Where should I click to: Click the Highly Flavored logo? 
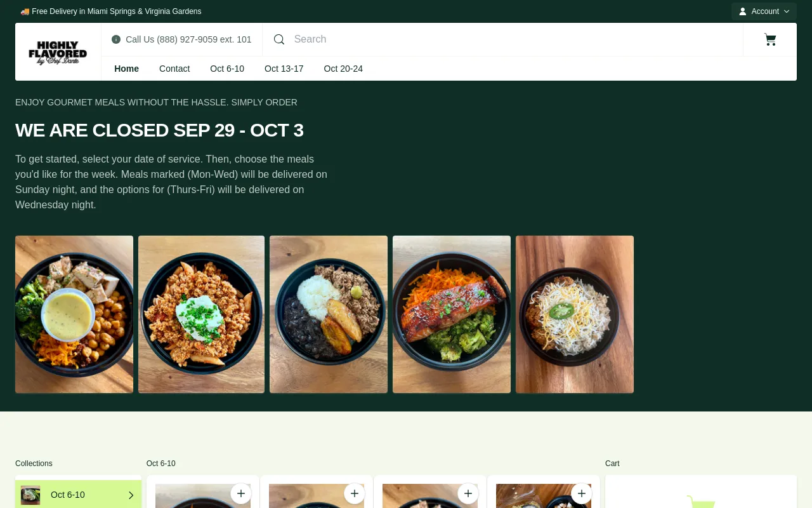coord(58,52)
